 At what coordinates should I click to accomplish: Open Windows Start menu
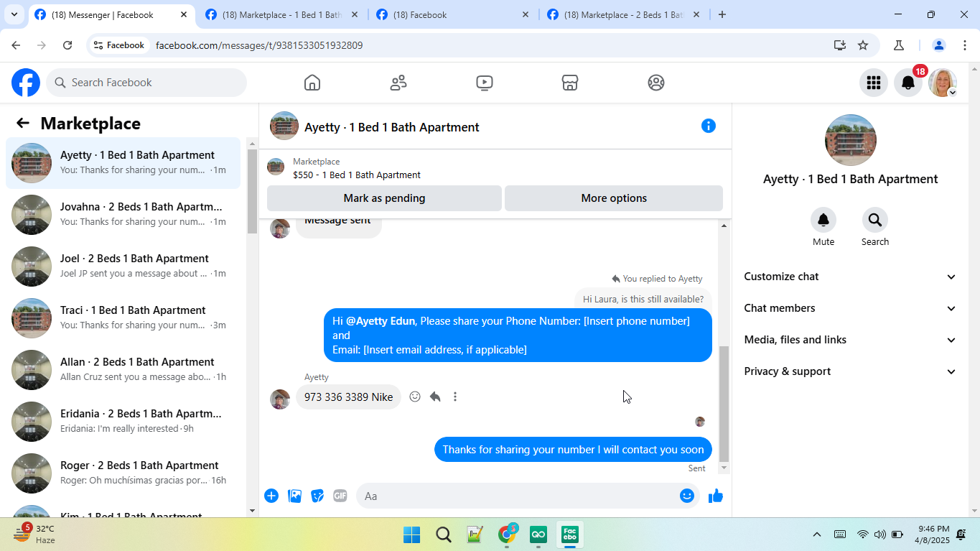(x=412, y=534)
